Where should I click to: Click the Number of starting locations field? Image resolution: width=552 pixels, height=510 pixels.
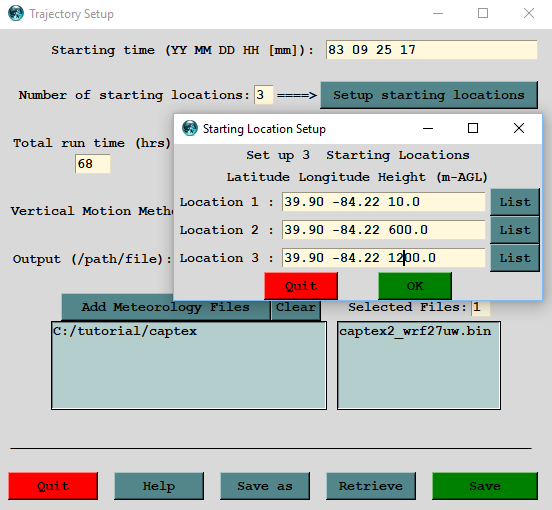(x=263, y=95)
